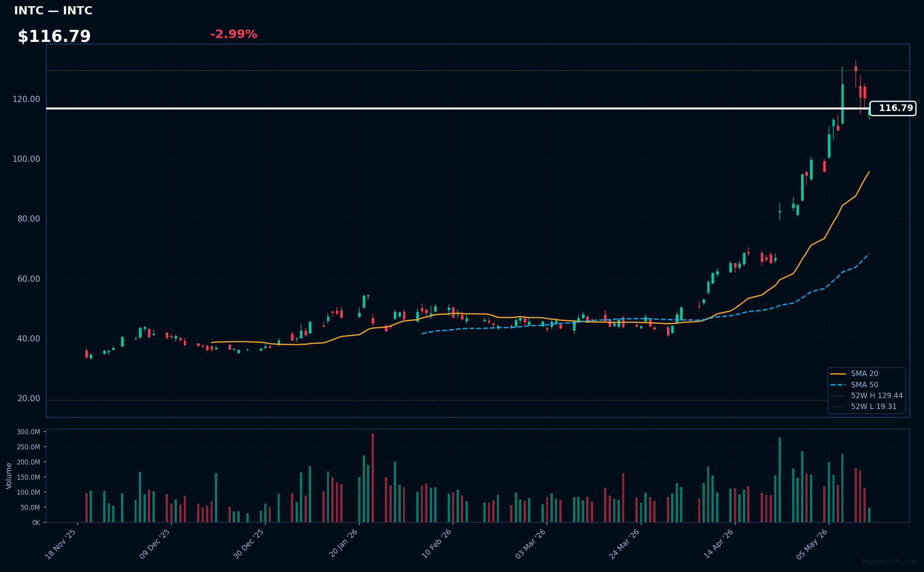The width and height of the screenshot is (924, 572).
Task: Click the 50.0M volume axis label
Action: click(x=30, y=508)
